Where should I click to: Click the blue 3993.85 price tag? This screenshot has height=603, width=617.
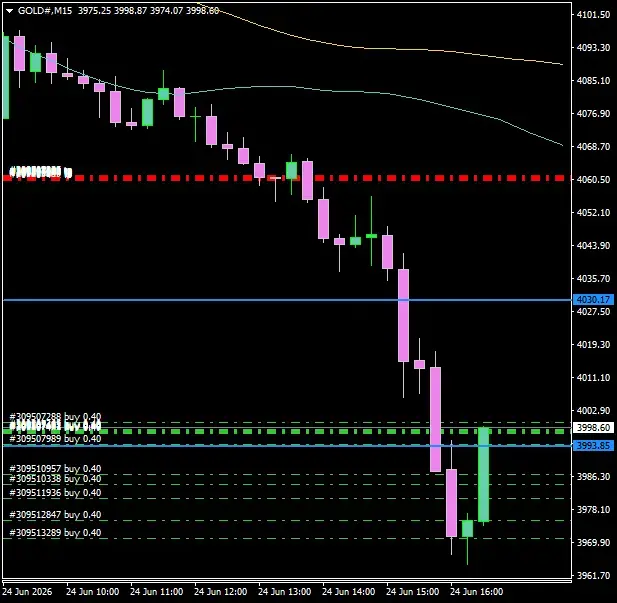[593, 446]
